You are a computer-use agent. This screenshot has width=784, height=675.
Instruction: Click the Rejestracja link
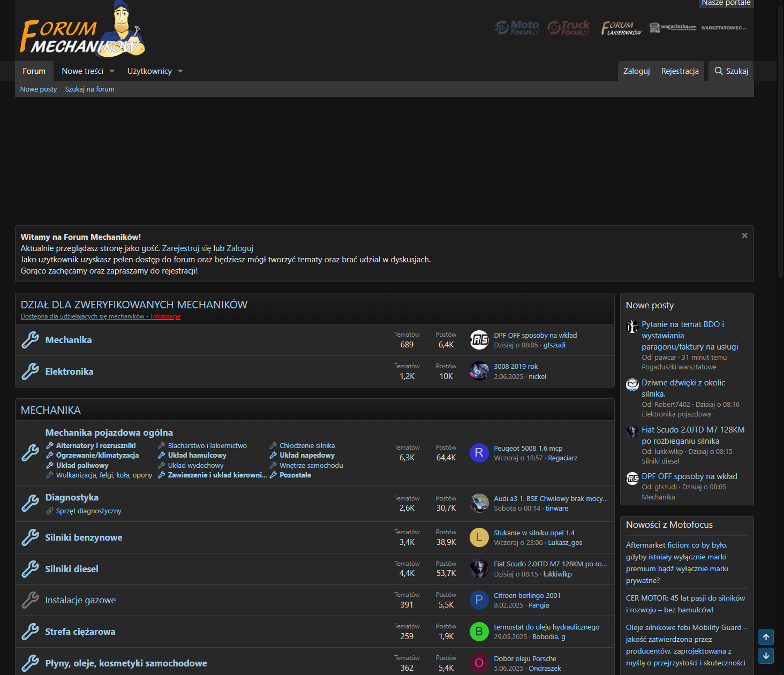(x=680, y=71)
